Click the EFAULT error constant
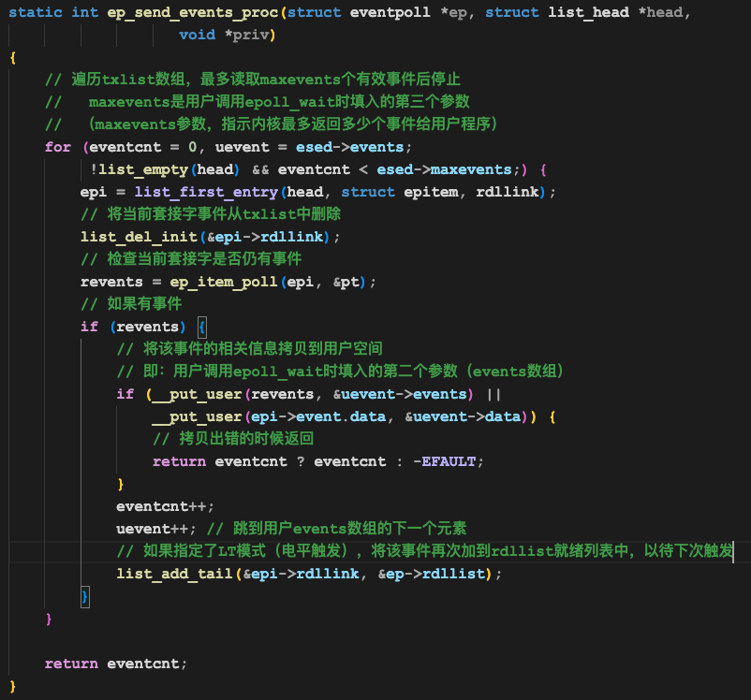The width and height of the screenshot is (751, 700). [x=453, y=461]
